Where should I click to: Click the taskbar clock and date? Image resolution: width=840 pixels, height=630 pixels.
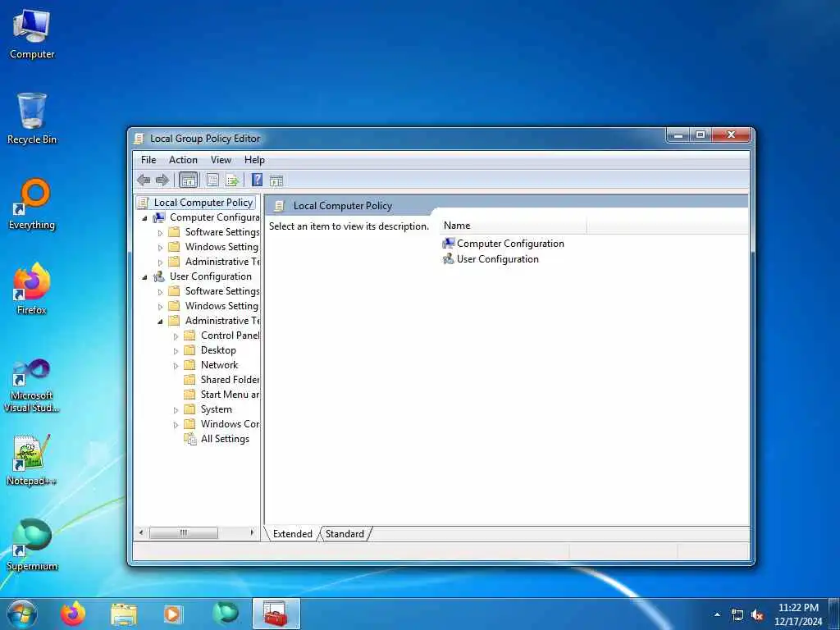click(797, 614)
